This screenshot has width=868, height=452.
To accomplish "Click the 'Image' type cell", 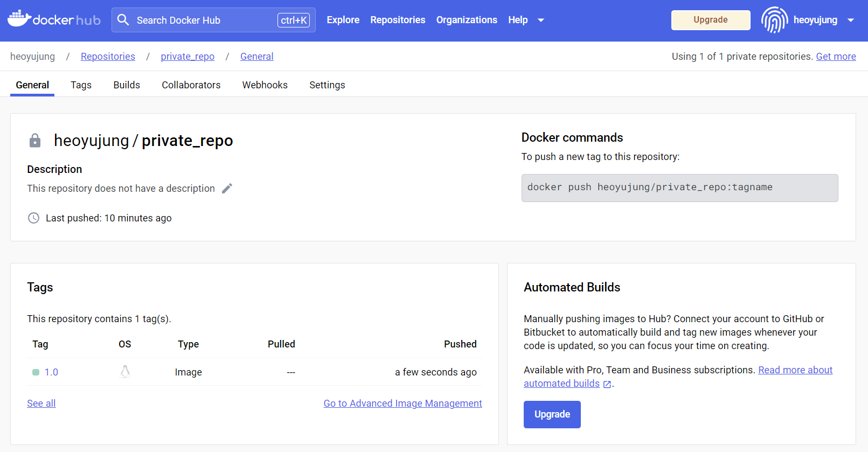I will click(x=188, y=372).
